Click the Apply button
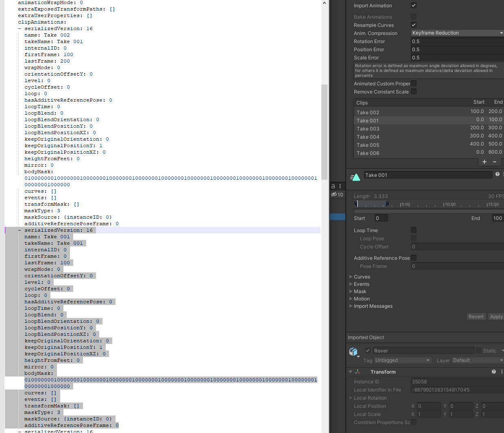 (x=496, y=316)
